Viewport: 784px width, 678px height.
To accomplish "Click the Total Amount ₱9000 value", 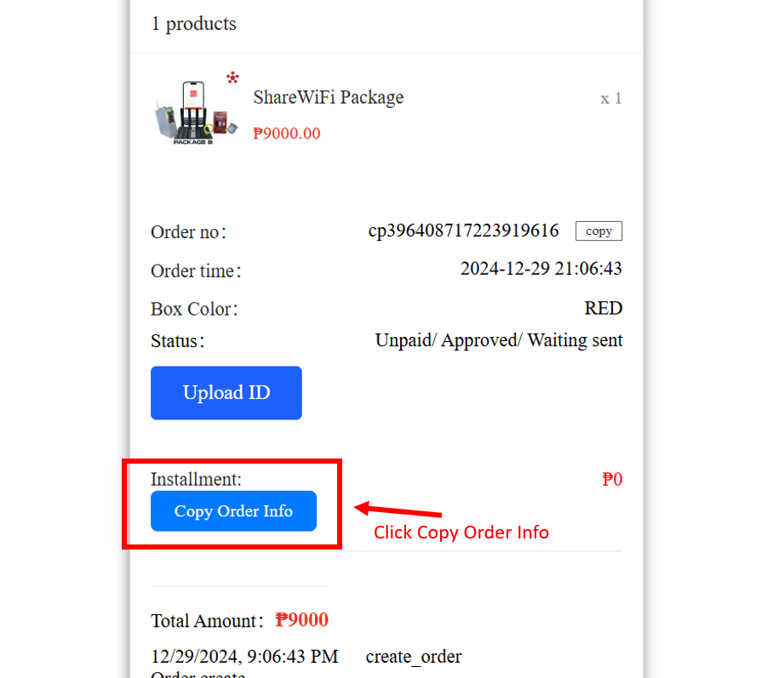I will (x=301, y=620).
